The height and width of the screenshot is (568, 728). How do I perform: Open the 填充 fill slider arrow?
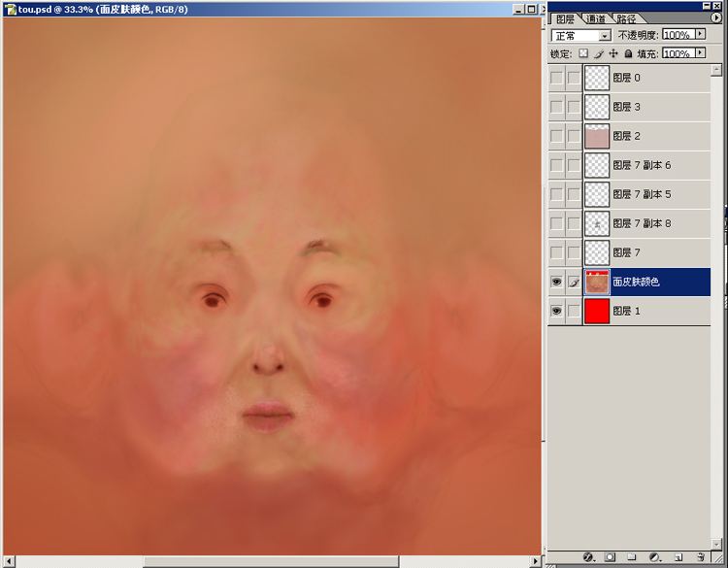700,54
